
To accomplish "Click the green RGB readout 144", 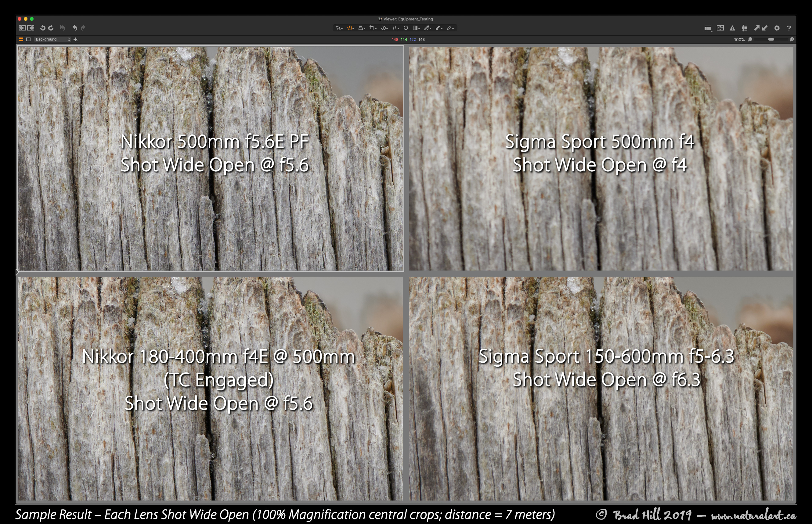I will tap(404, 39).
